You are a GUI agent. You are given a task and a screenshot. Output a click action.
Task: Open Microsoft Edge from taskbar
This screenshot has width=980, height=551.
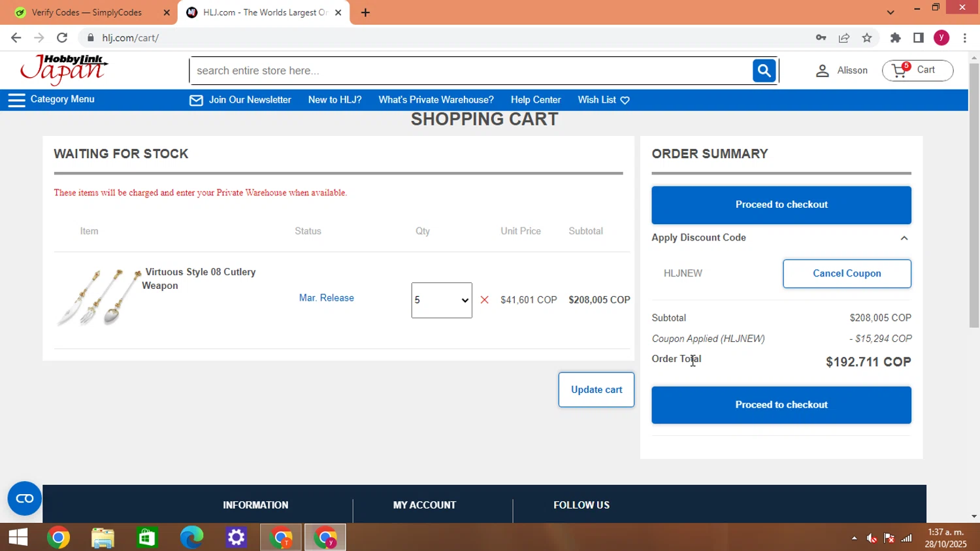pyautogui.click(x=191, y=537)
